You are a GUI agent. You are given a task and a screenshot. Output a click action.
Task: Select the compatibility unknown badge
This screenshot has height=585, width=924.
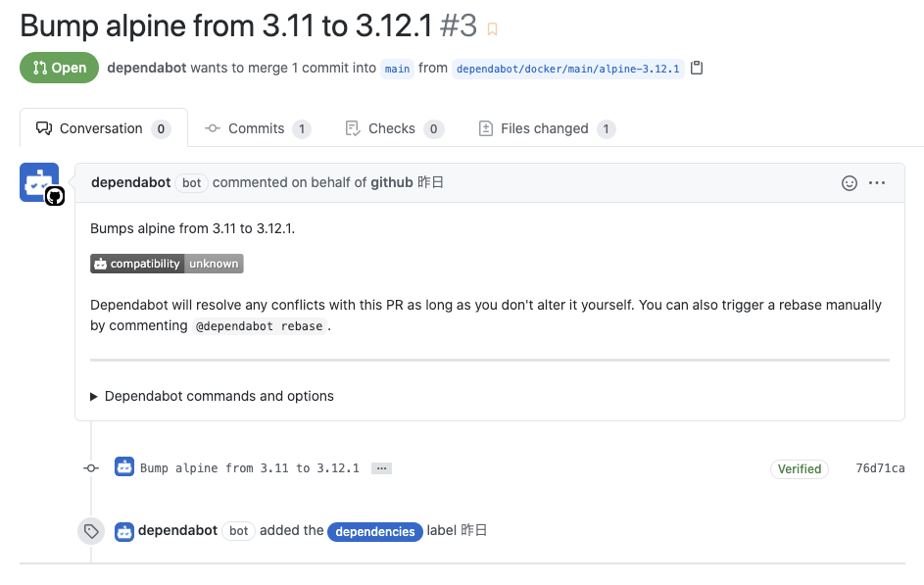pos(166,263)
